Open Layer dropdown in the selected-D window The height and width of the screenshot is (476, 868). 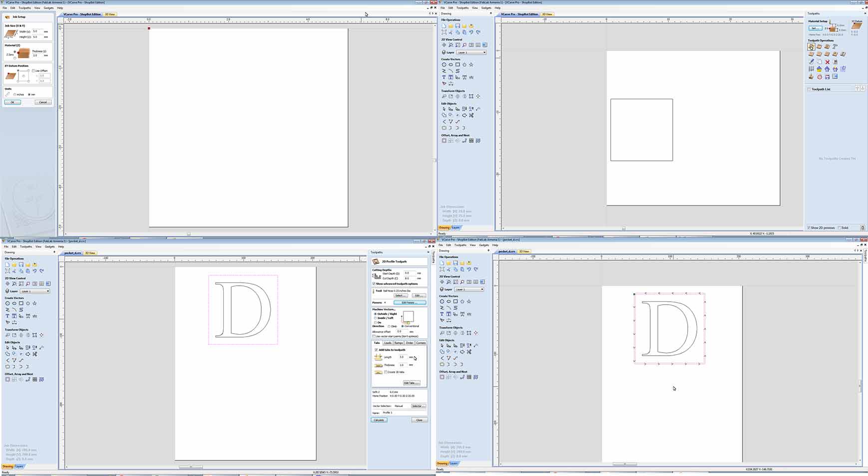pos(469,289)
